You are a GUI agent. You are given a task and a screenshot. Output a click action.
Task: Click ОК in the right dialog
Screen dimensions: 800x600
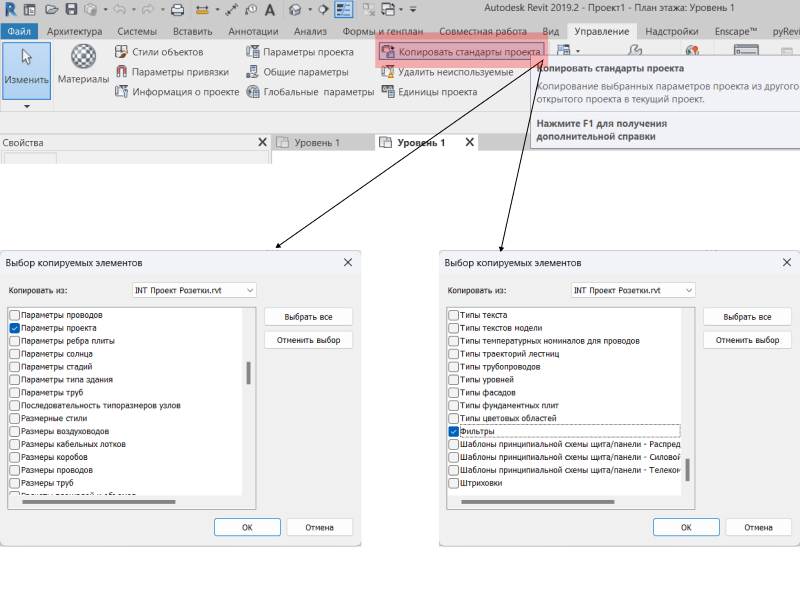coord(686,527)
